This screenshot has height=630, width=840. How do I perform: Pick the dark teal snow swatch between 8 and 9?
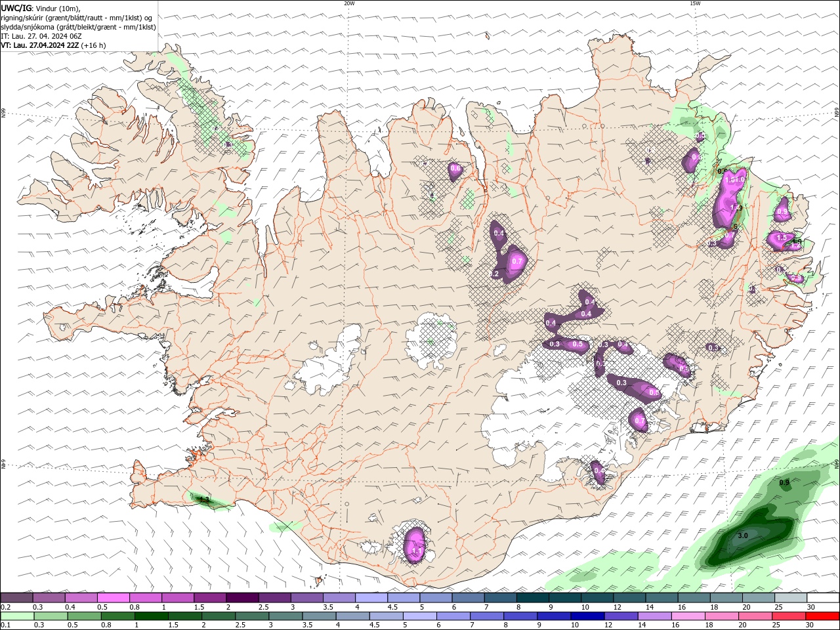533,598
